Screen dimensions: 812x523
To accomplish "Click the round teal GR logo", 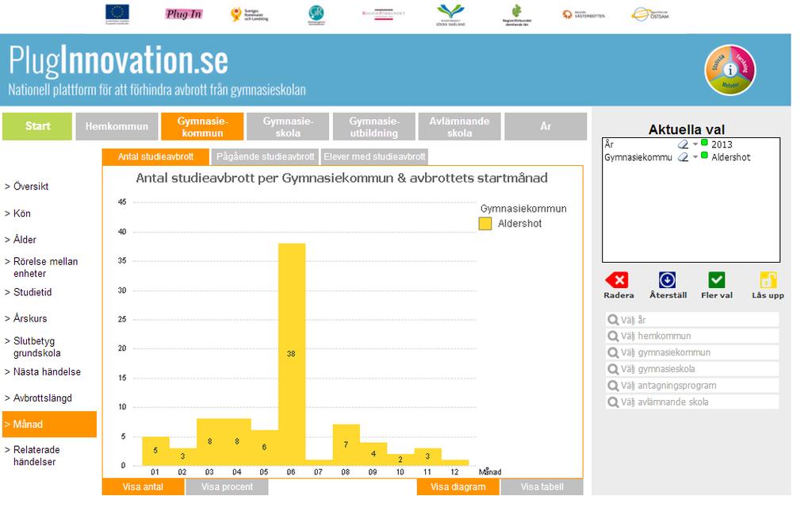I will 316,14.
